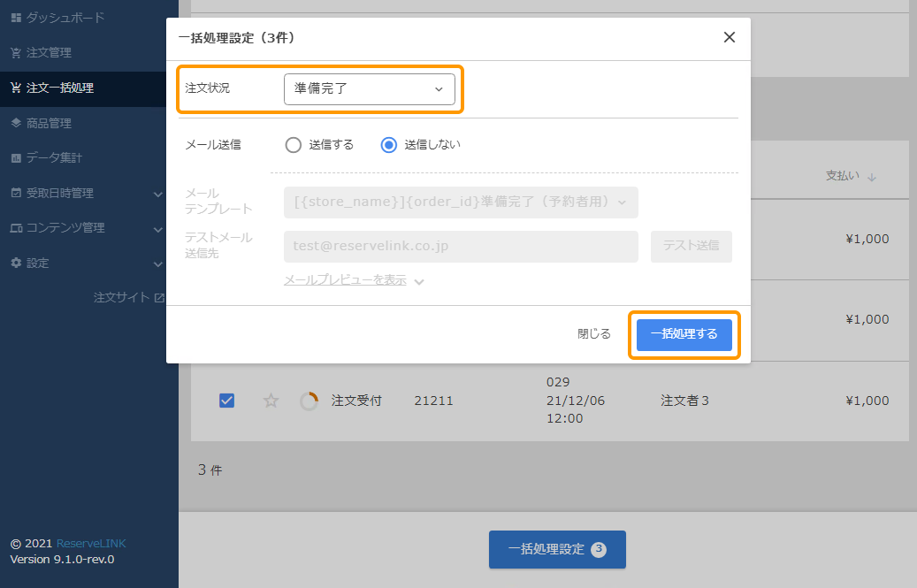The height and width of the screenshot is (588, 917).
Task: Click 閉じる to dismiss the dialog
Action: (x=593, y=334)
